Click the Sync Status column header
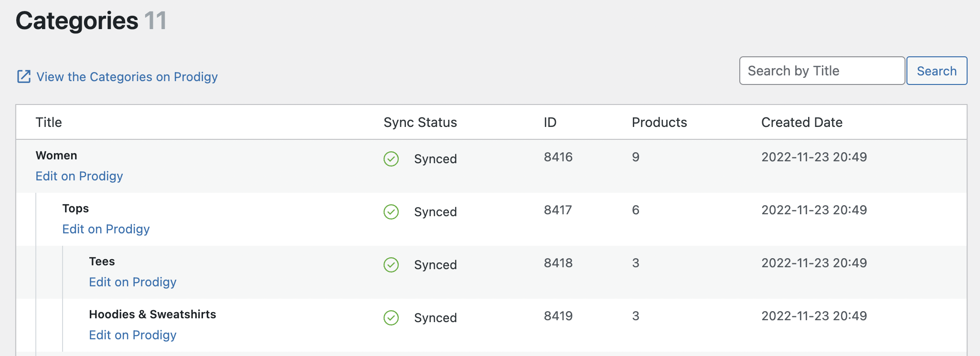The width and height of the screenshot is (980, 356). click(x=420, y=122)
